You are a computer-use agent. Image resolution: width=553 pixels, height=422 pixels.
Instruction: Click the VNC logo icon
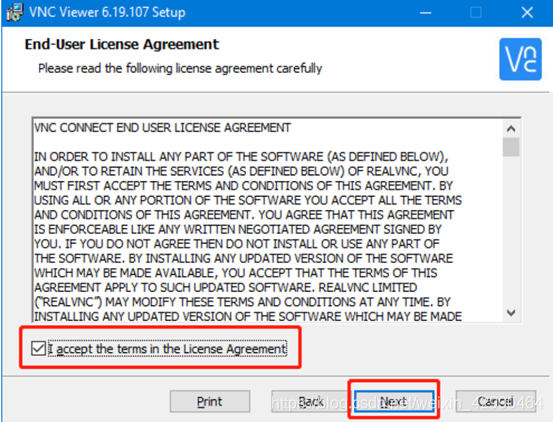(520, 59)
